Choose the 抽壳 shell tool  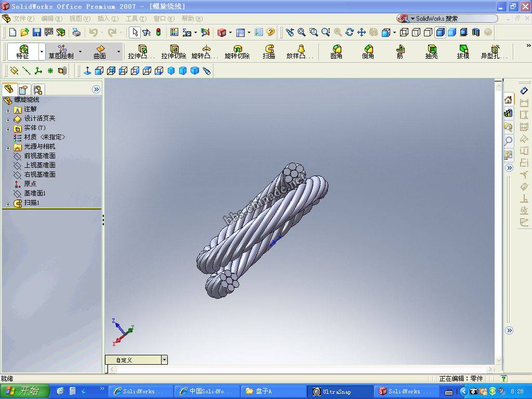click(431, 51)
